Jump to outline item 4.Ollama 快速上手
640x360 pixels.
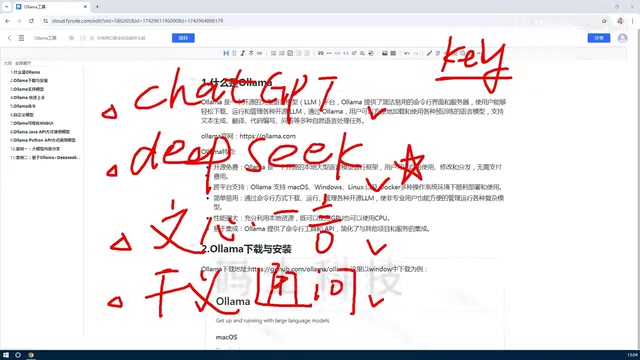(28, 98)
